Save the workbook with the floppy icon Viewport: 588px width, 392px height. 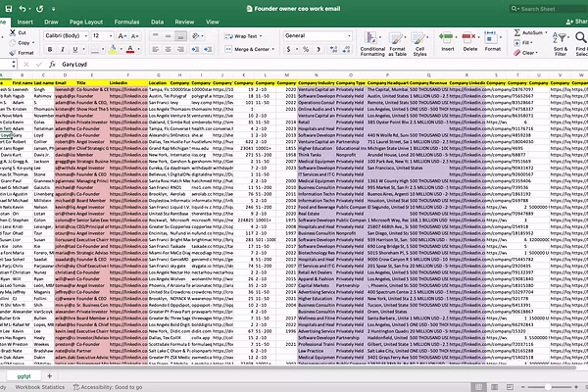tap(8, 8)
